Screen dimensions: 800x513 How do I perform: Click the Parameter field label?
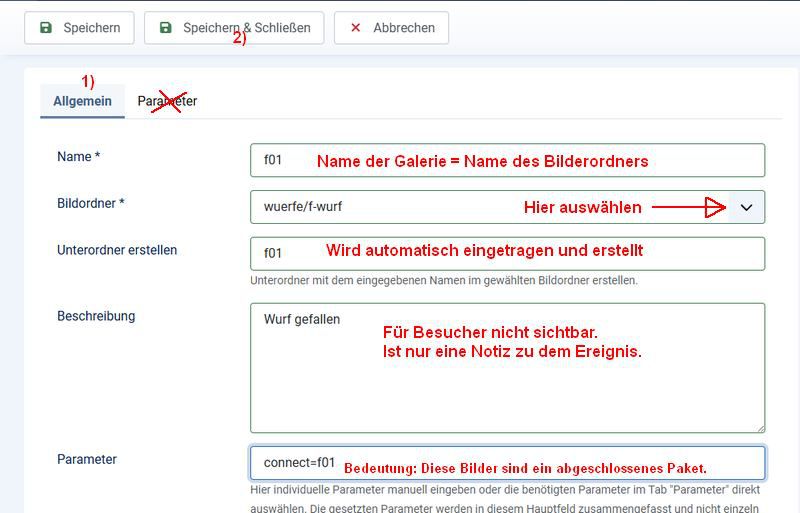(87, 459)
